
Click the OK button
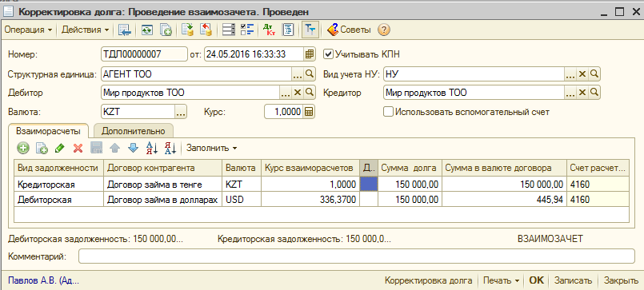(x=536, y=280)
